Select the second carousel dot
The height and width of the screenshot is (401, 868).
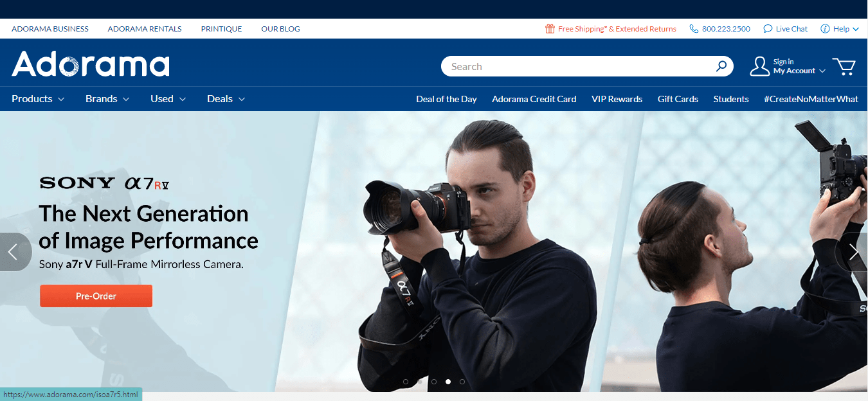click(420, 382)
